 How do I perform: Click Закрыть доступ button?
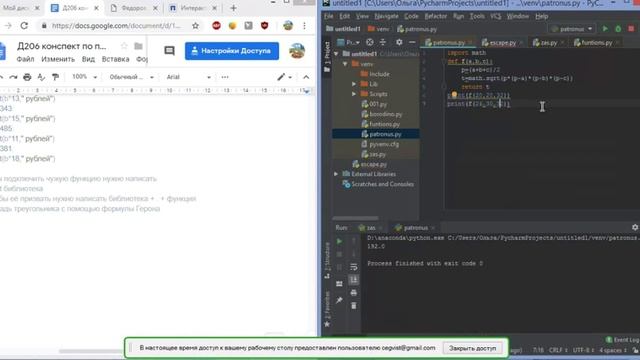click(473, 348)
